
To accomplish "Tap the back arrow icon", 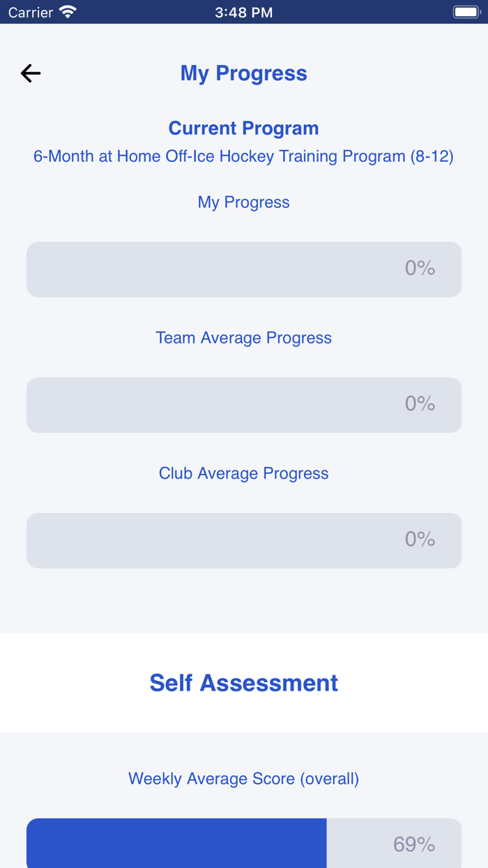I will click(31, 73).
